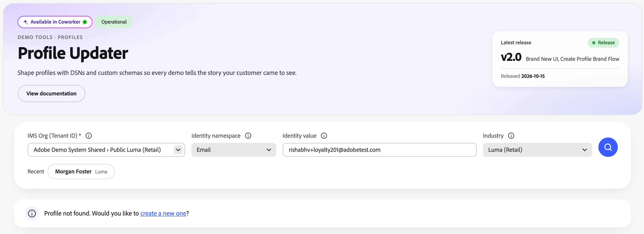Viewport: 644px width, 234px height.
Task: Click the Operational status badge
Action: point(114,22)
